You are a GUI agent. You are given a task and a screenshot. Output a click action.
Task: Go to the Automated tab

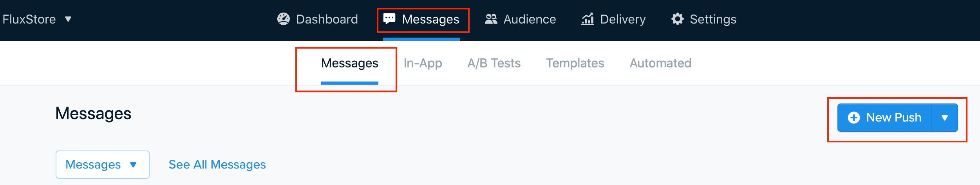pyautogui.click(x=660, y=63)
